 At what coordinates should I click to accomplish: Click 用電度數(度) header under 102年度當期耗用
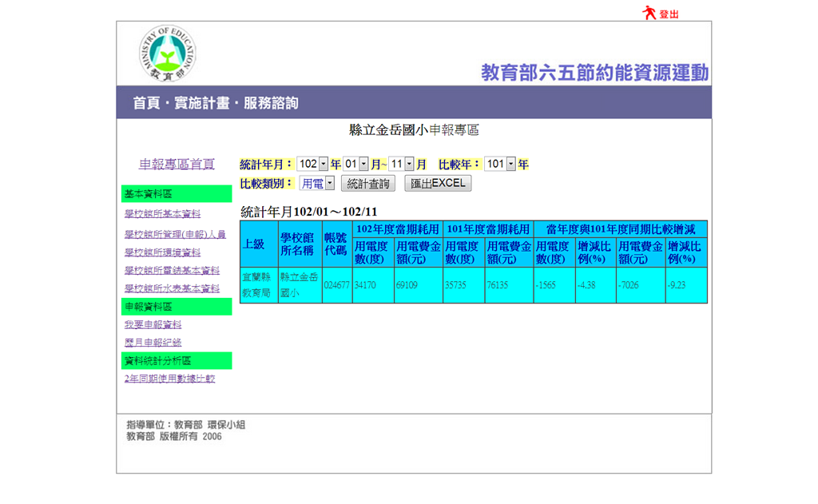pyautogui.click(x=373, y=252)
